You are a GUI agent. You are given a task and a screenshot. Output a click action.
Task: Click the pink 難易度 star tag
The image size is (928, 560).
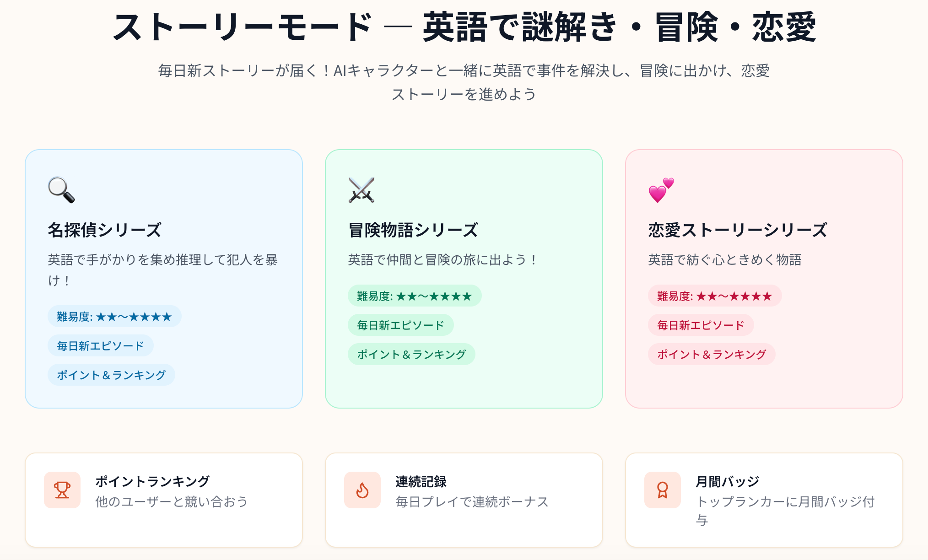point(715,296)
